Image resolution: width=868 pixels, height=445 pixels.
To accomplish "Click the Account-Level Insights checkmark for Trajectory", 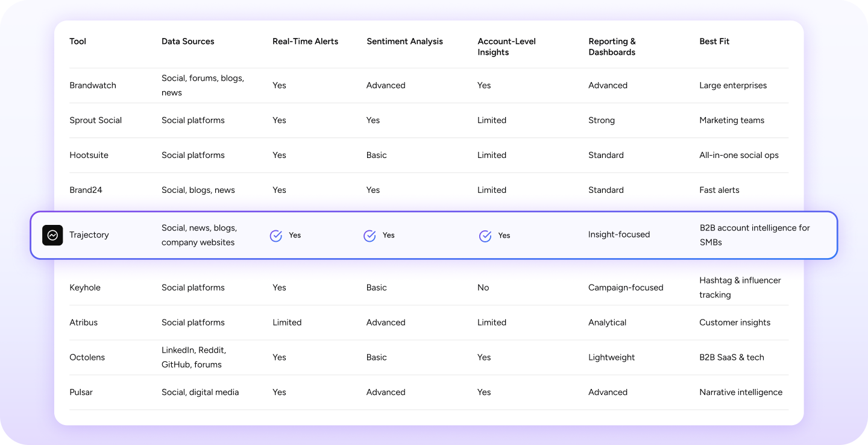I will tap(485, 236).
